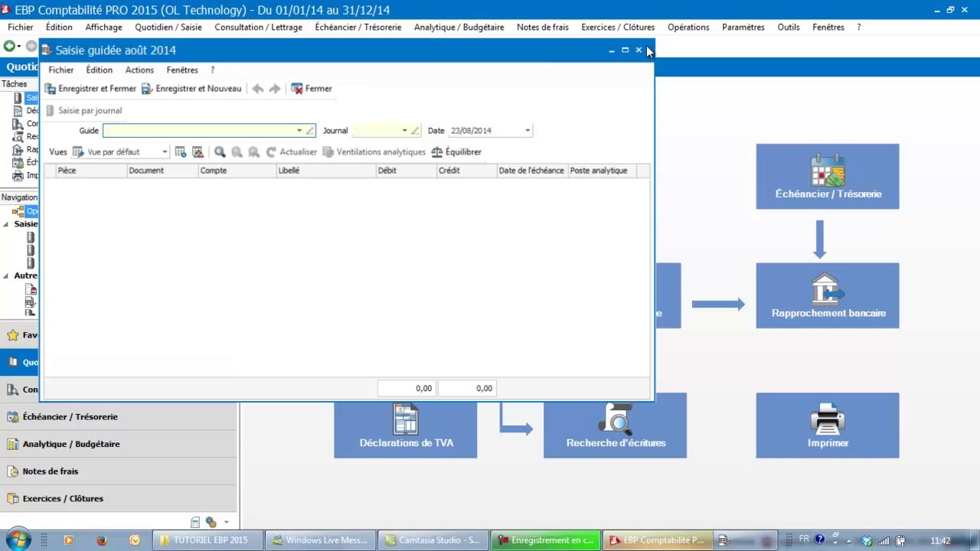
Task: Click Ventilations analytiques button
Action: click(x=374, y=152)
